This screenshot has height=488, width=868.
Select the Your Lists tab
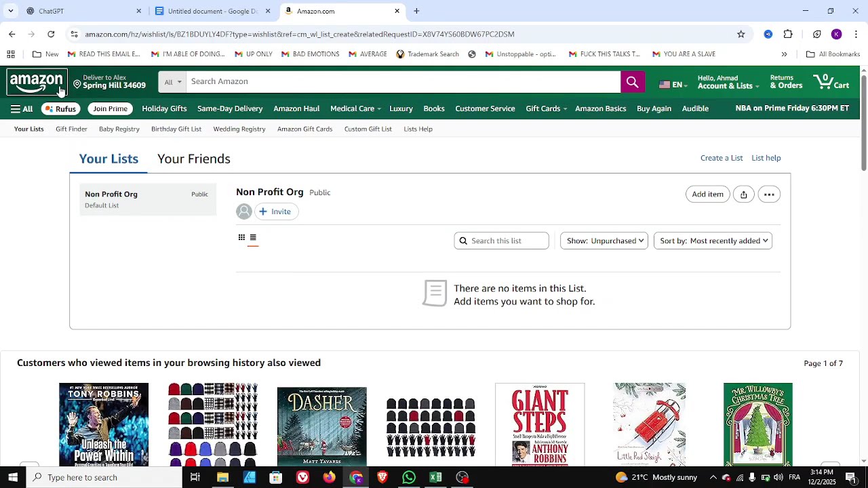[108, 159]
